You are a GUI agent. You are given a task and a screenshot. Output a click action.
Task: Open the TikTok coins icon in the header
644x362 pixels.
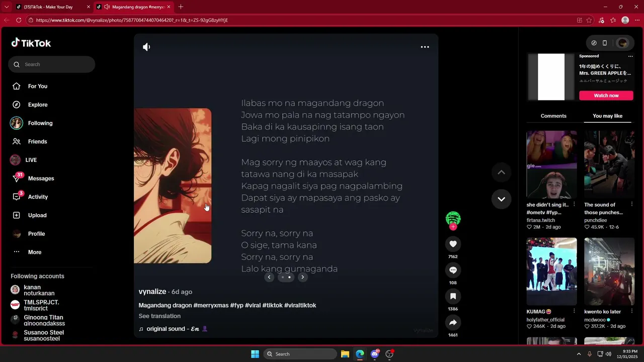[594, 43]
